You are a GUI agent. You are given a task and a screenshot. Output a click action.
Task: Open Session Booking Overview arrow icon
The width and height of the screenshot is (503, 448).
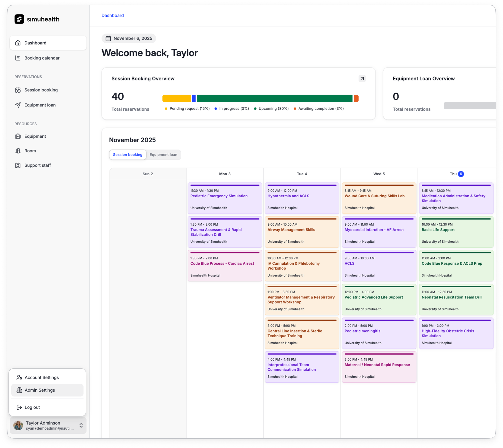[x=362, y=79]
